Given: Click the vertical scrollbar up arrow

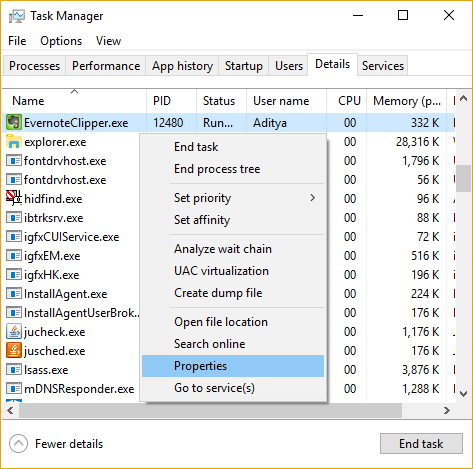Looking at the screenshot, I should (x=463, y=98).
